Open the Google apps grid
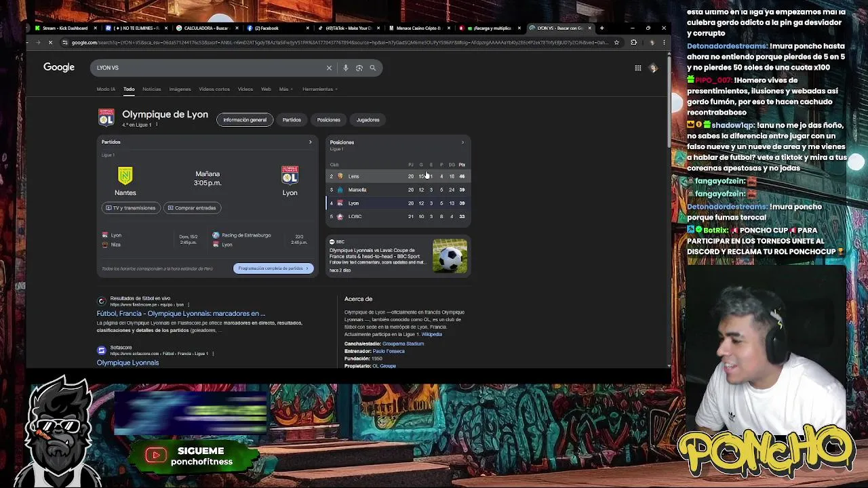This screenshot has height=488, width=868. pyautogui.click(x=637, y=68)
